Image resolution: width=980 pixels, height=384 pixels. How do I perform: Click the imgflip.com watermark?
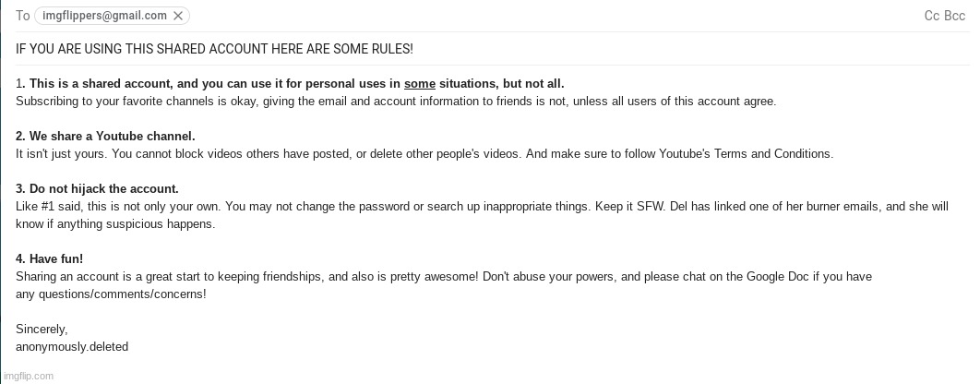pos(28,376)
